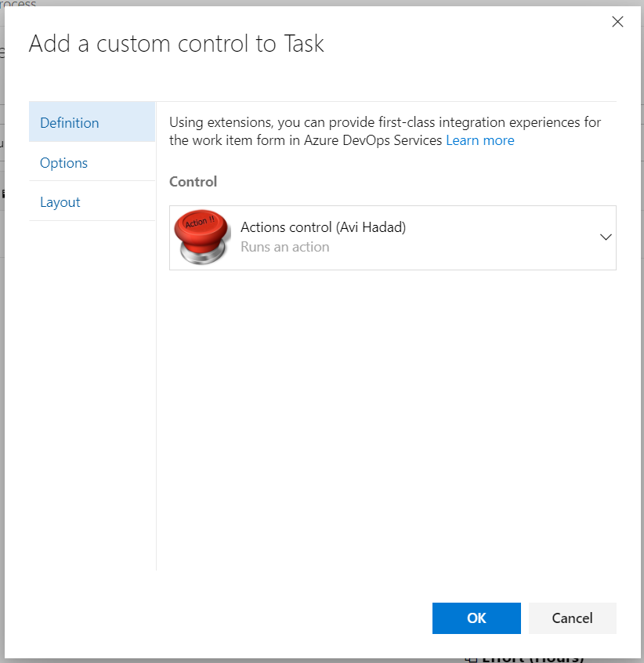This screenshot has height=663, width=644.
Task: Click the red Action button icon
Action: (204, 237)
